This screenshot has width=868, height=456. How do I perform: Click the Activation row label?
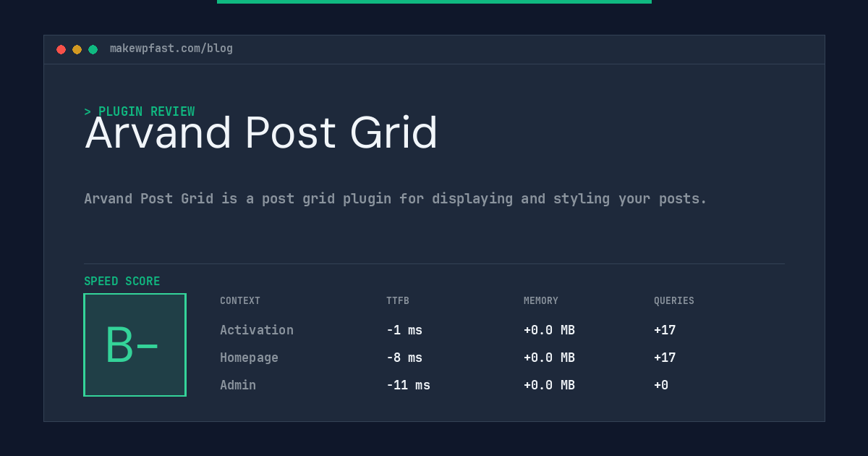tap(257, 330)
